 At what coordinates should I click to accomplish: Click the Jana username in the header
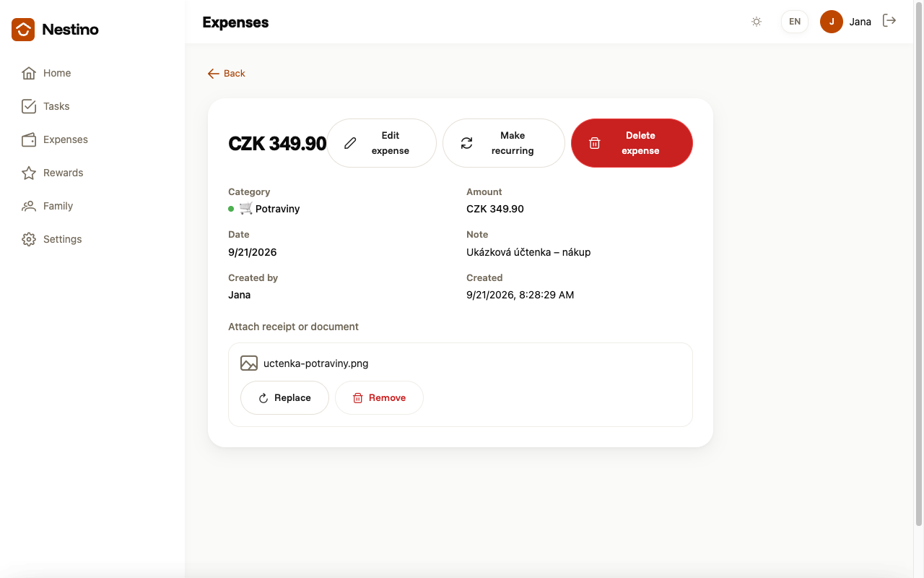860,22
